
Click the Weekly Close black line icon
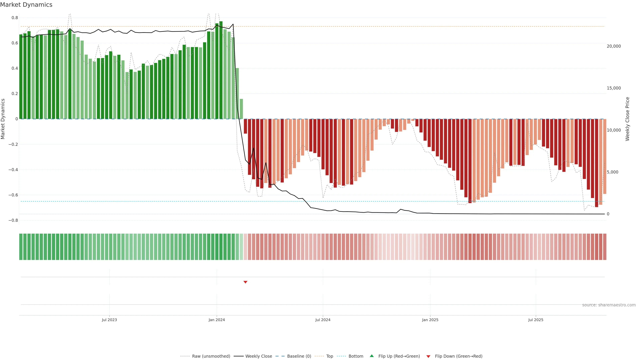coord(238,356)
